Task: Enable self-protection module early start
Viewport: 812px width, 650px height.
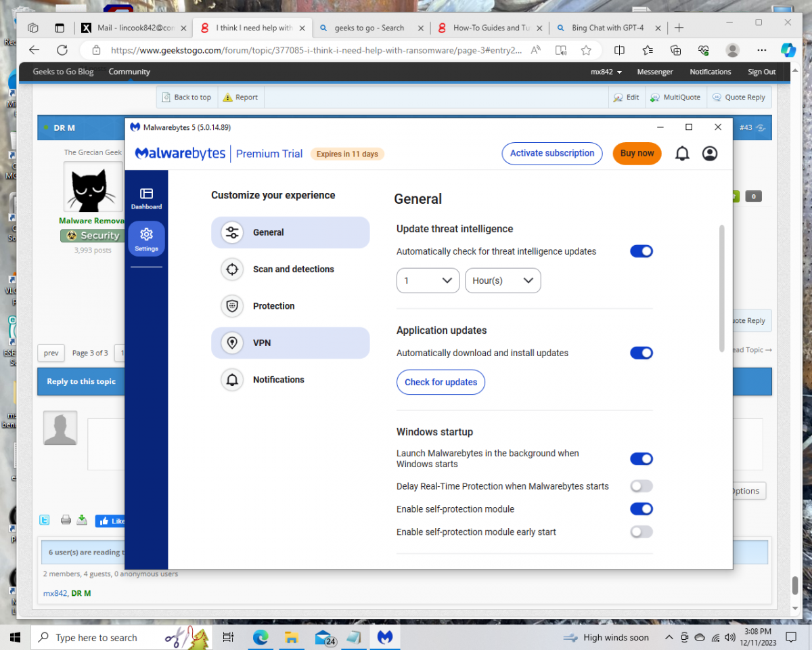Action: coord(641,532)
